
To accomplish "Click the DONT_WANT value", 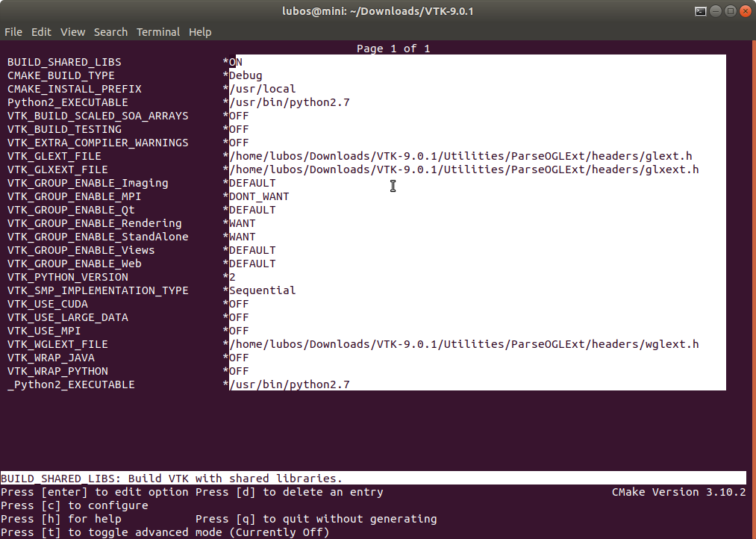I will (260, 196).
